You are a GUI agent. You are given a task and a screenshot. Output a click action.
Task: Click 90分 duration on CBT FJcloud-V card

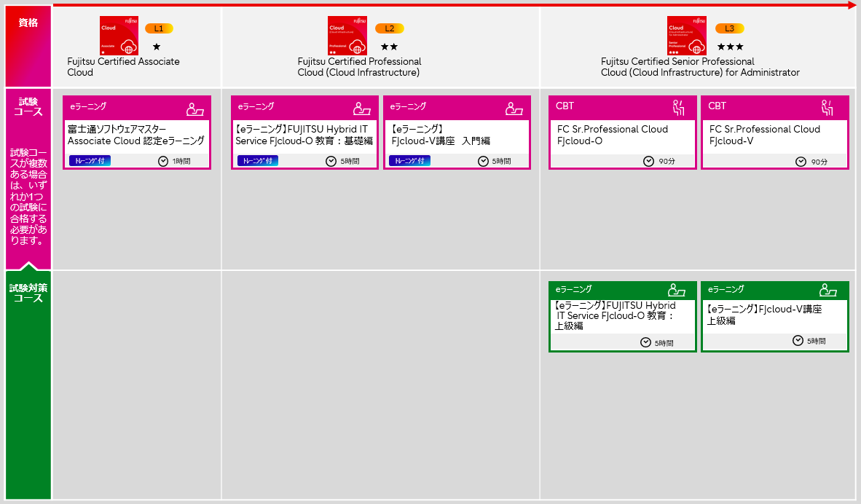point(819,162)
